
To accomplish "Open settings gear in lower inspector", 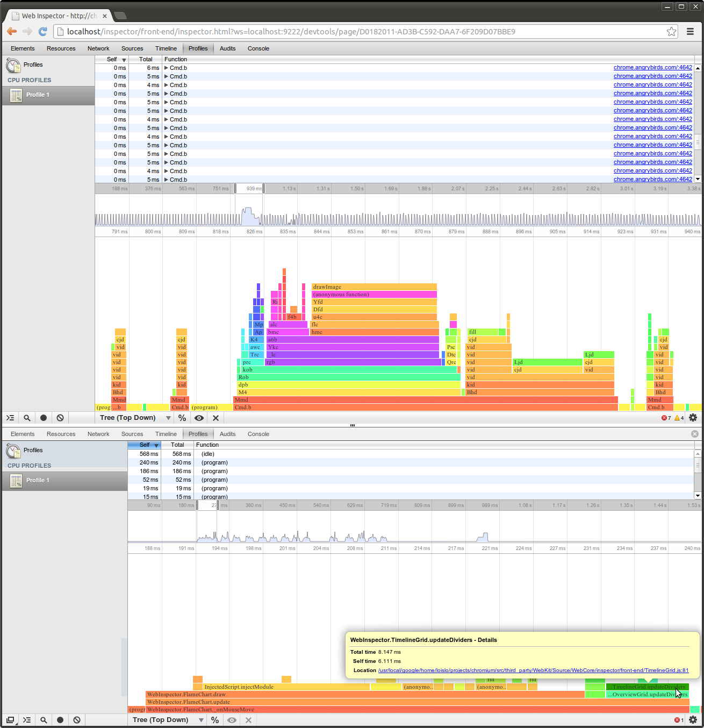I will tap(693, 720).
